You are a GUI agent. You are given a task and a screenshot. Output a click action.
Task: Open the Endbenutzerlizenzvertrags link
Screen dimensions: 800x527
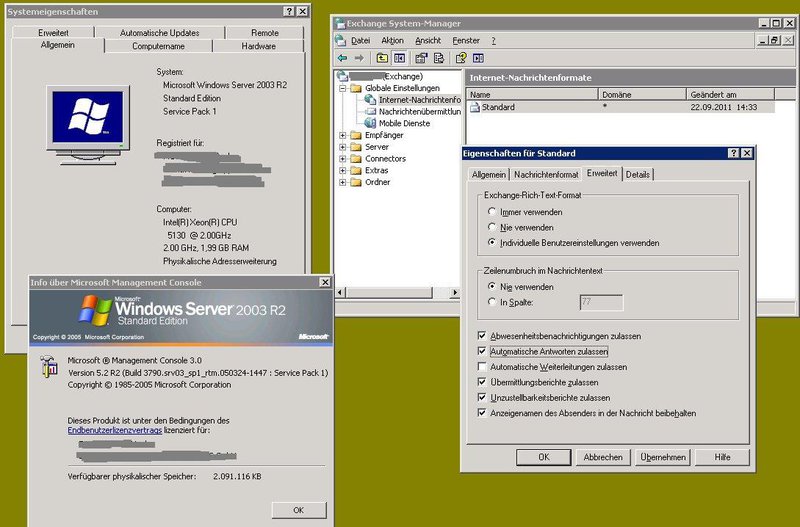click(x=115, y=430)
